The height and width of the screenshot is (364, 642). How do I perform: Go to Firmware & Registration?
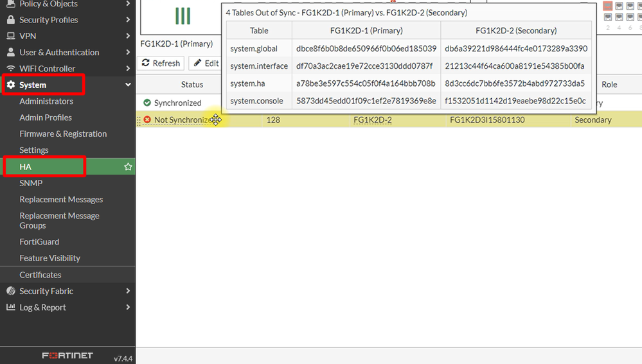[x=63, y=134]
